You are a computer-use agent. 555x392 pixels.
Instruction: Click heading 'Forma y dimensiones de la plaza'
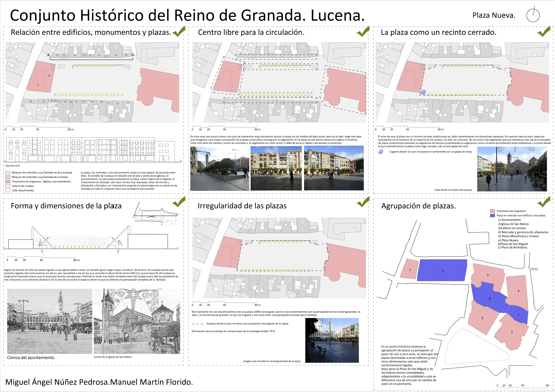click(x=66, y=206)
